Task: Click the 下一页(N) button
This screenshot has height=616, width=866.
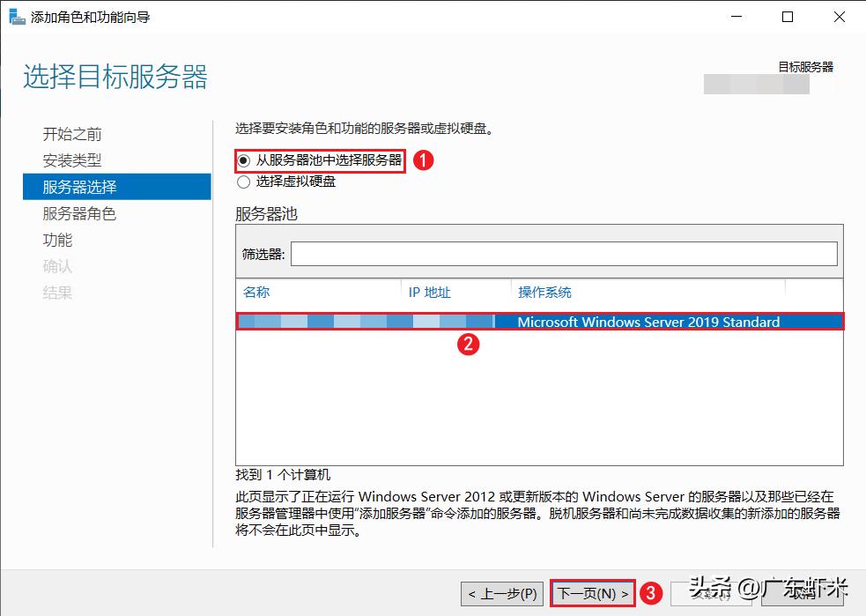Action: click(x=592, y=592)
